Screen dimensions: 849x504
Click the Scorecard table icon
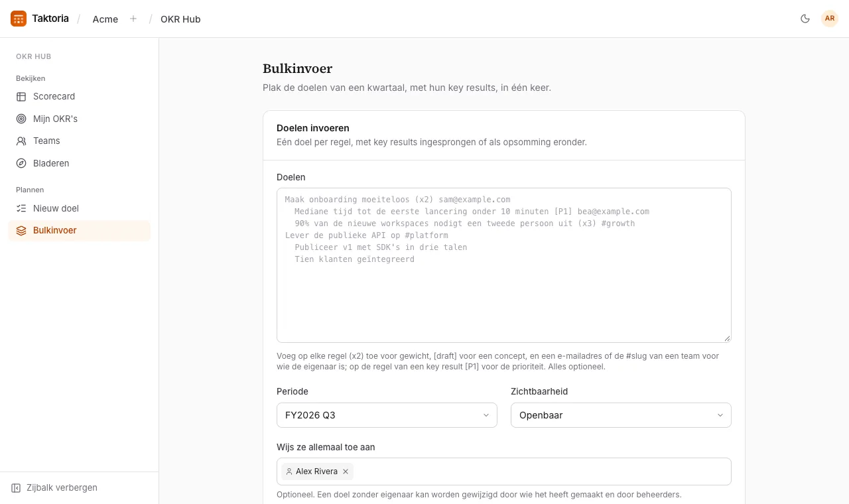(x=21, y=97)
